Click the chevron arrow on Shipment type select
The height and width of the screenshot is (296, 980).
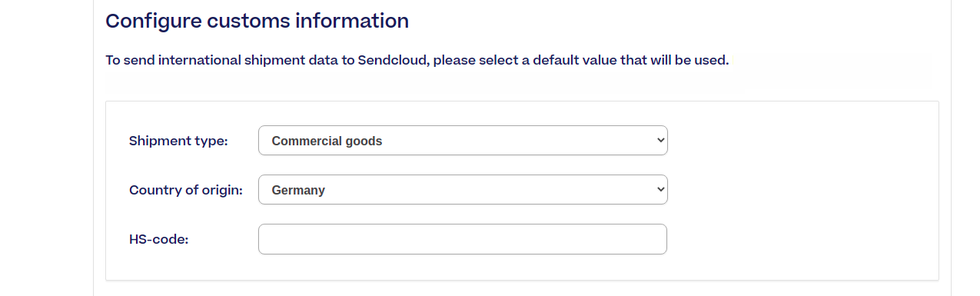tap(659, 141)
